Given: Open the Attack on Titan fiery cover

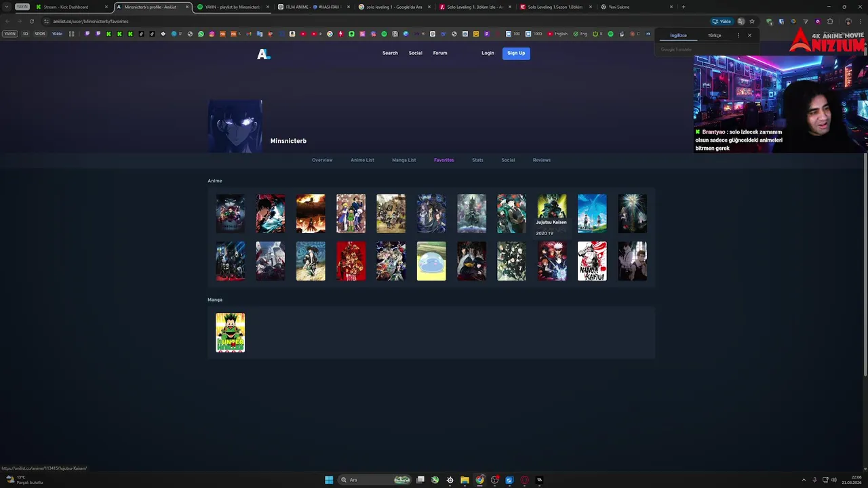Looking at the screenshot, I should [311, 213].
